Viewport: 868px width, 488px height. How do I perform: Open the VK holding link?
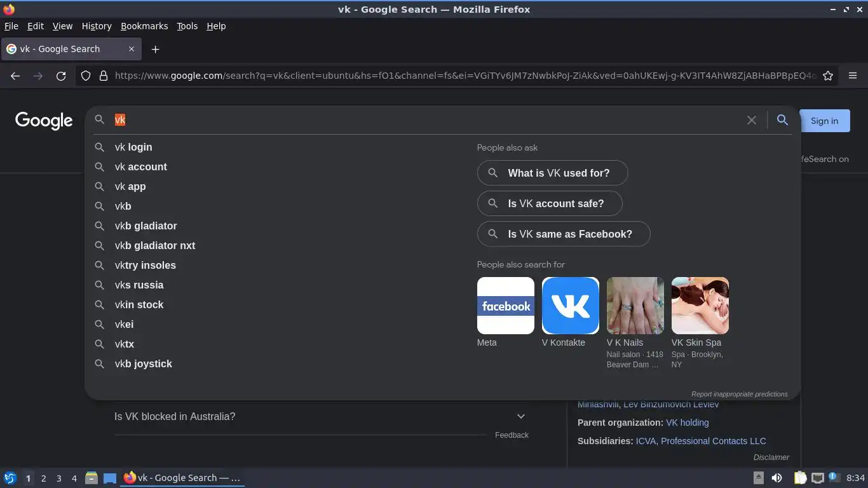pos(688,423)
